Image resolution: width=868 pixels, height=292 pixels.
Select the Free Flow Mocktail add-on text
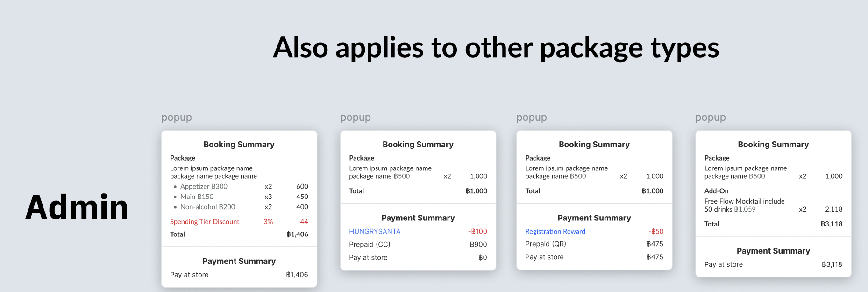(744, 205)
